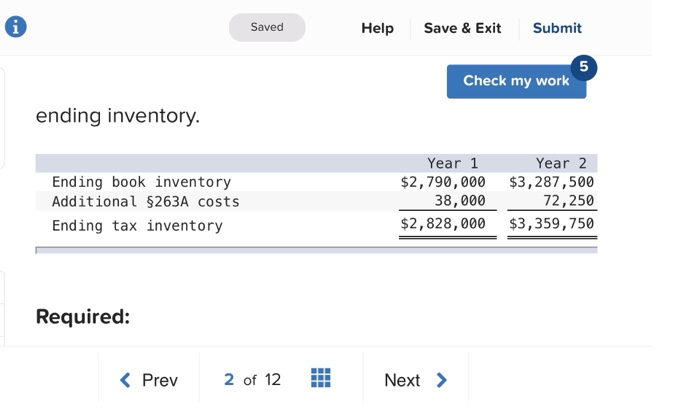The width and height of the screenshot is (700, 410).
Task: Click the question counter 2
Action: (x=229, y=380)
